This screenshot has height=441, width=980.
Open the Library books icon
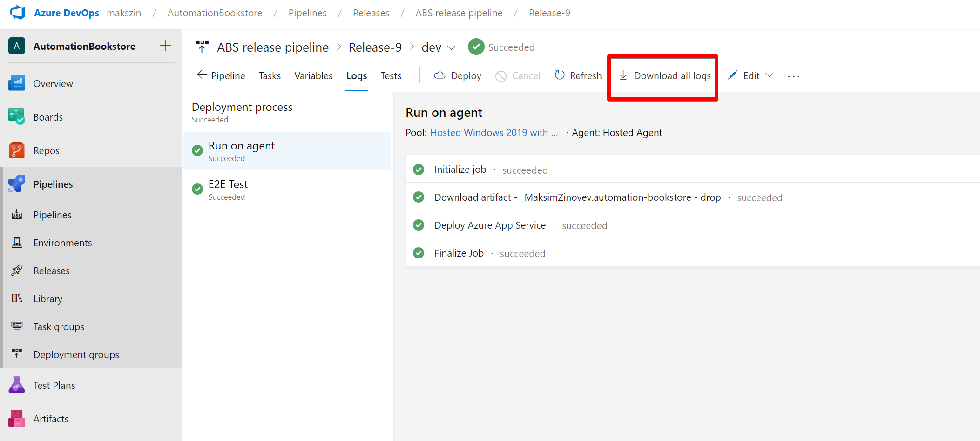tap(17, 299)
